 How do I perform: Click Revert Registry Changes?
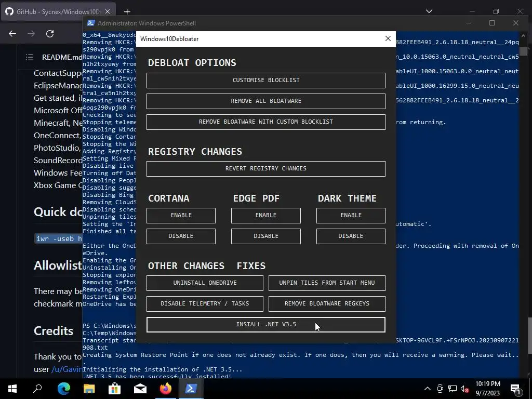tap(265, 169)
